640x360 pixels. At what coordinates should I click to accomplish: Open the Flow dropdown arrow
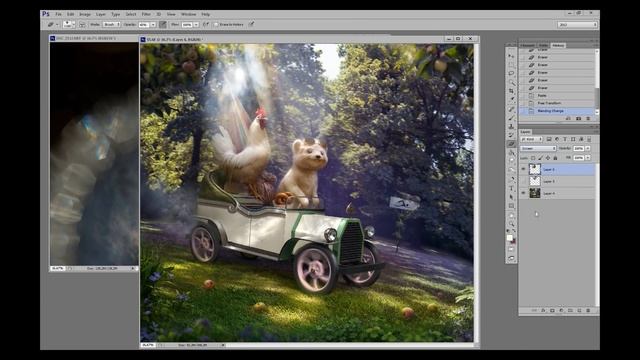(x=196, y=24)
